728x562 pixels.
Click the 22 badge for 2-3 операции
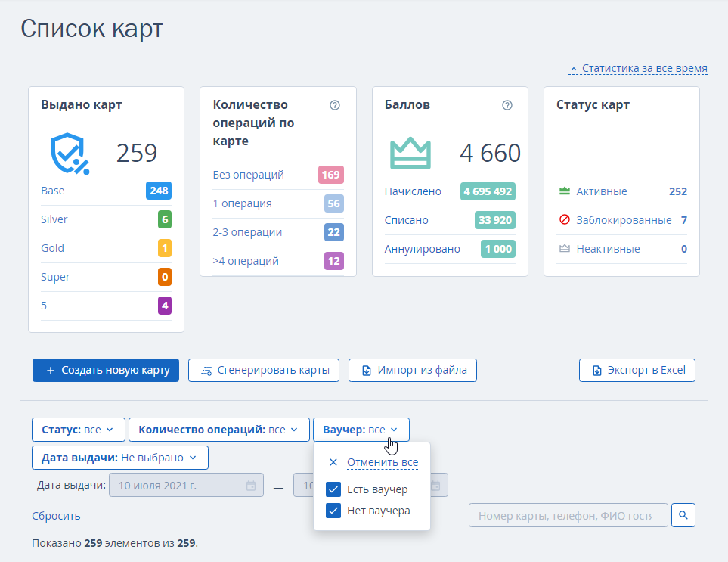pos(334,232)
